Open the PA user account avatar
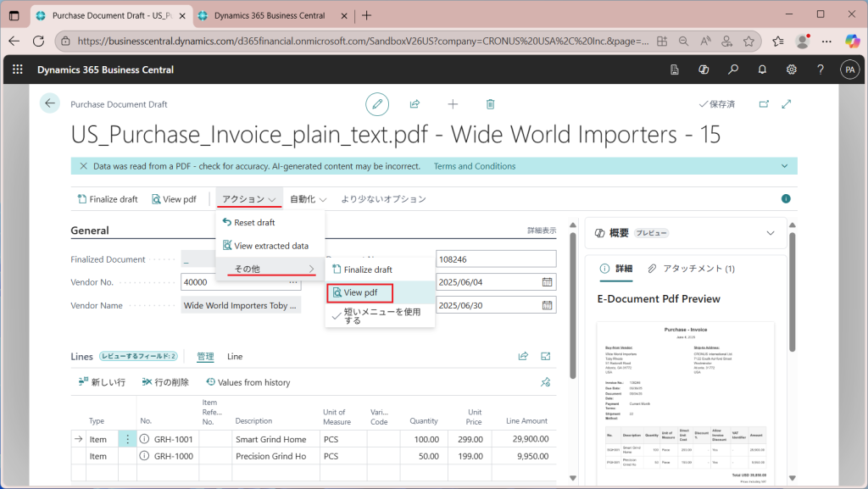The image size is (868, 489). (x=849, y=69)
